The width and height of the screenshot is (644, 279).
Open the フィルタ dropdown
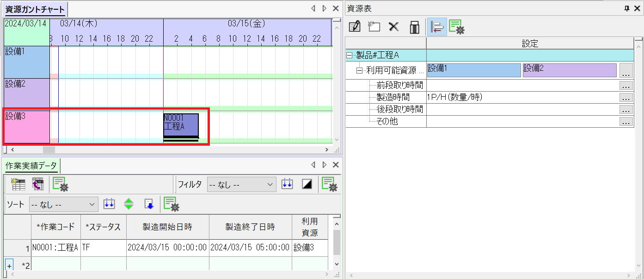pos(241,185)
